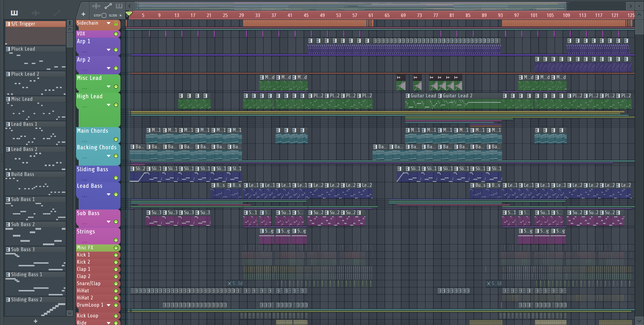
Task: Enable the STEP editing checkbox
Action: [x=104, y=15]
